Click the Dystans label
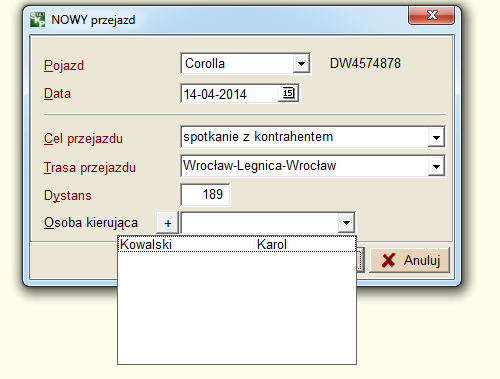 click(x=68, y=195)
